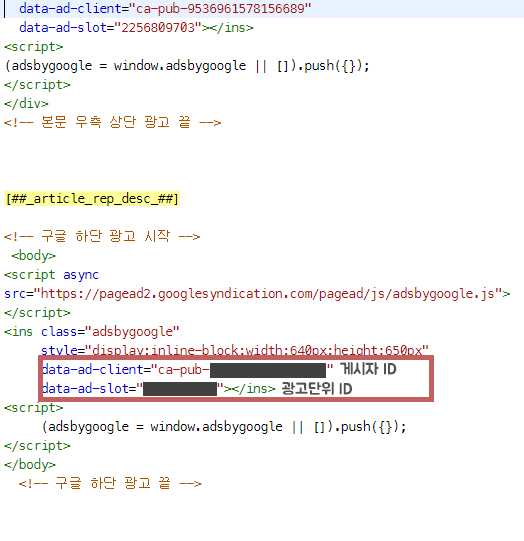Click the comment '본문 우측 상단 광고 끝'
The image size is (524, 541).
(112, 122)
